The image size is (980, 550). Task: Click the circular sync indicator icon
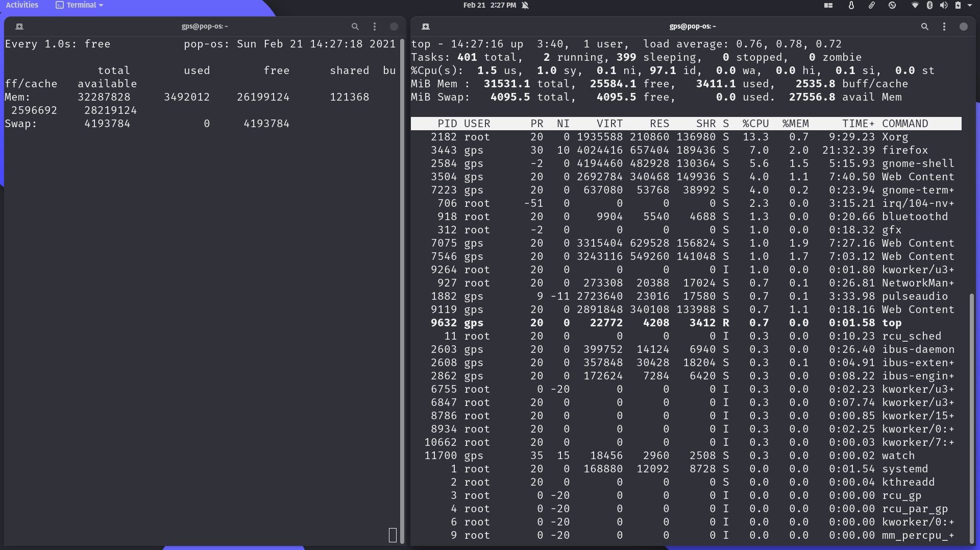[x=892, y=6]
